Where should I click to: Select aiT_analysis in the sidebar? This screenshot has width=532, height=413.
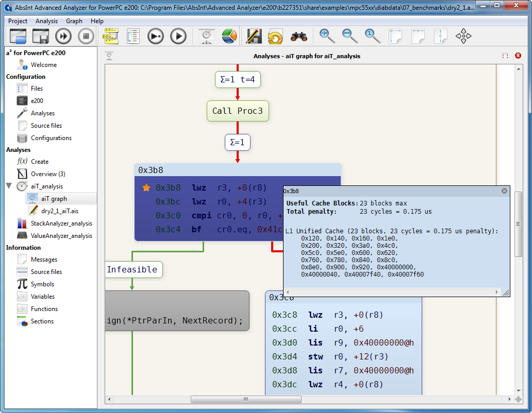tap(47, 186)
